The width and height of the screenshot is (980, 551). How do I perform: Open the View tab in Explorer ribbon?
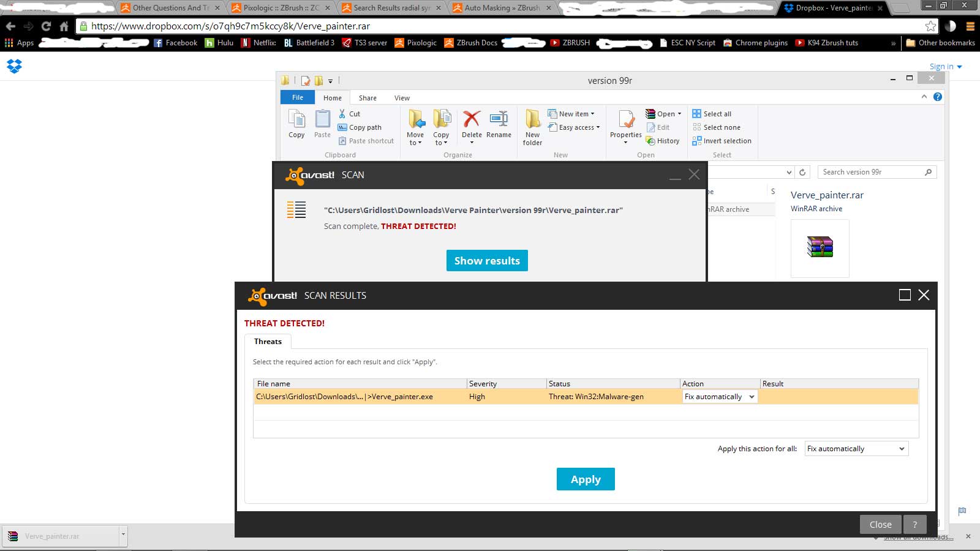click(x=402, y=98)
